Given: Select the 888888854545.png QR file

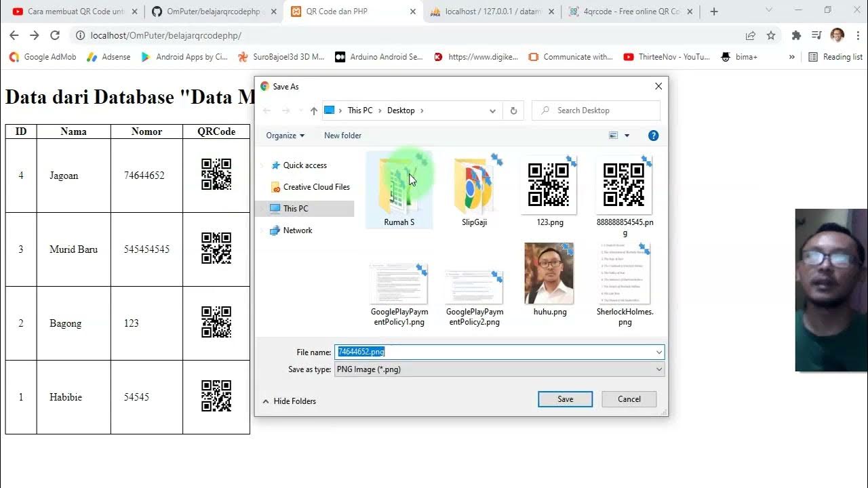Looking at the screenshot, I should pyautogui.click(x=625, y=197).
